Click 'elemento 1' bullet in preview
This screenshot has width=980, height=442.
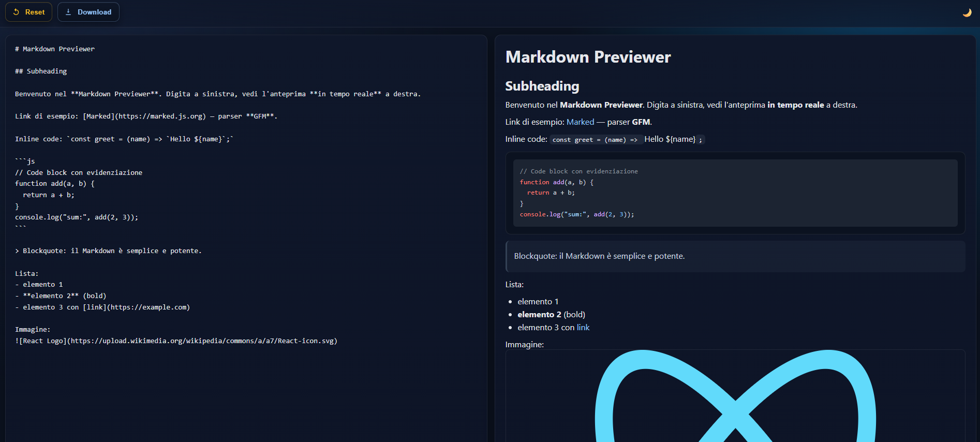pyautogui.click(x=538, y=302)
